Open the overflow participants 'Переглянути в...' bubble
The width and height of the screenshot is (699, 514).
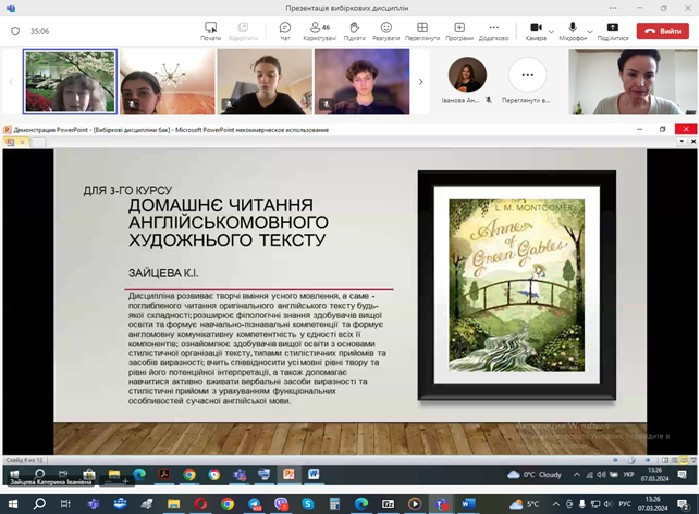(527, 76)
